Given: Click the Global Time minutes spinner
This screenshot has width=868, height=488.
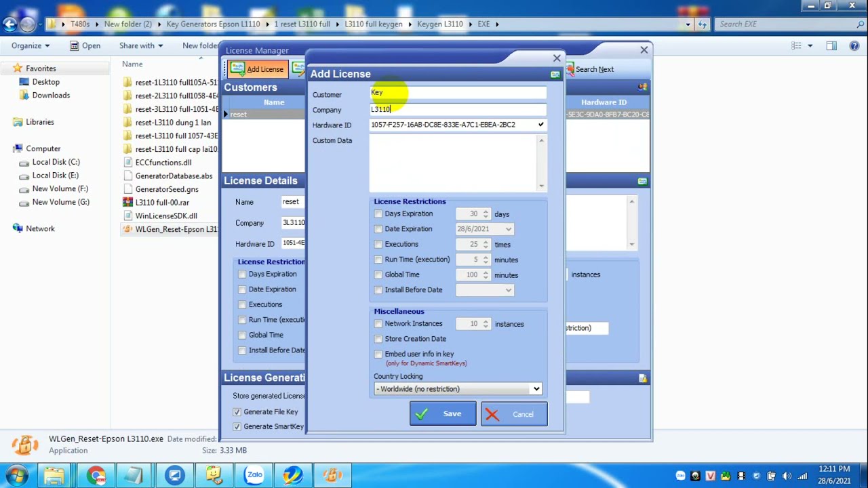Looking at the screenshot, I should pos(473,274).
